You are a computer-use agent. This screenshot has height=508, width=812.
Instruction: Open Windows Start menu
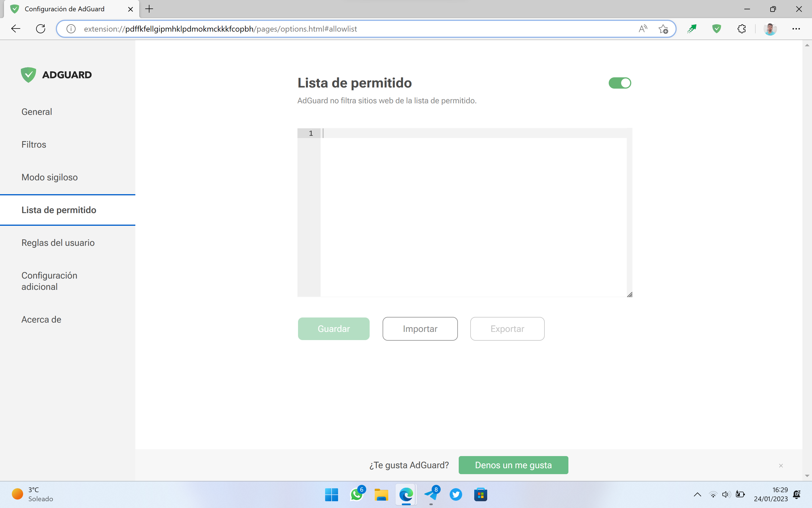tap(332, 494)
